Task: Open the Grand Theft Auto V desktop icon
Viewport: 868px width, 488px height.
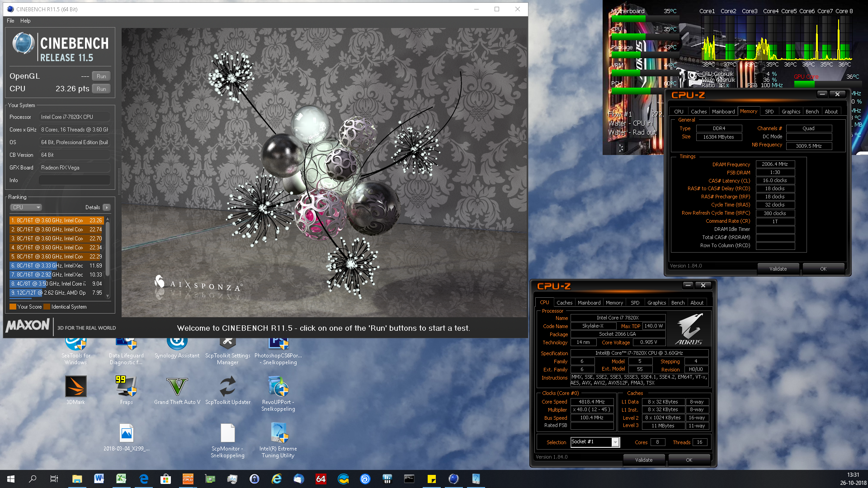Action: tap(177, 390)
